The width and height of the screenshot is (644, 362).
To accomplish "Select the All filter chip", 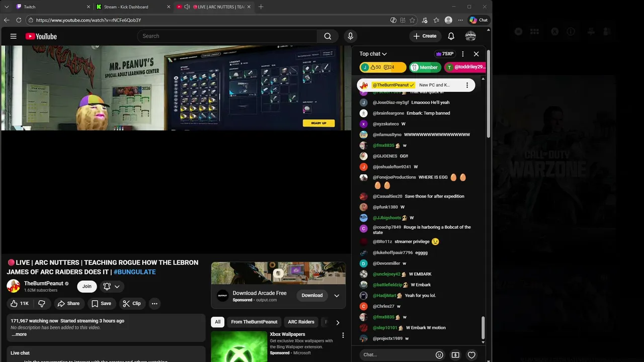I will pyautogui.click(x=218, y=322).
